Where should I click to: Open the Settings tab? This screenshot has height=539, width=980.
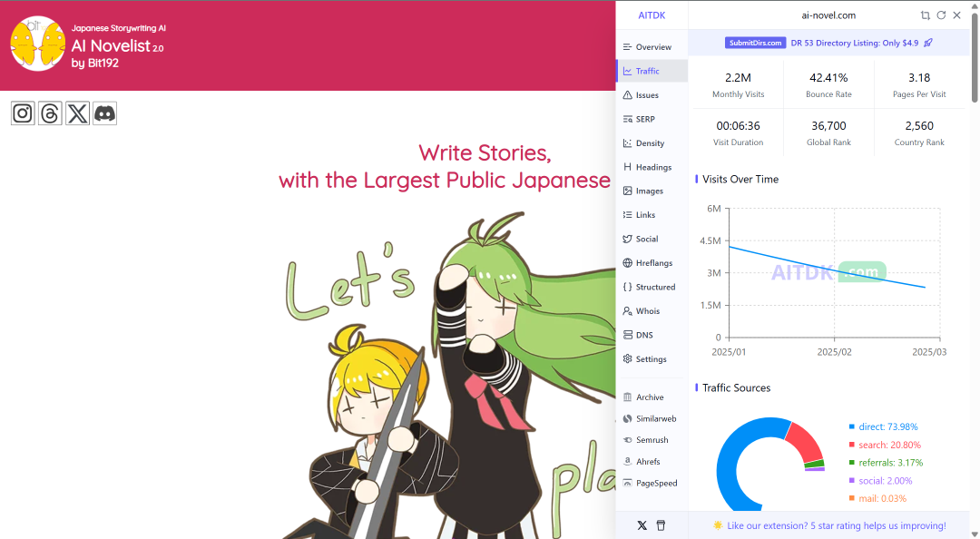pyautogui.click(x=652, y=359)
